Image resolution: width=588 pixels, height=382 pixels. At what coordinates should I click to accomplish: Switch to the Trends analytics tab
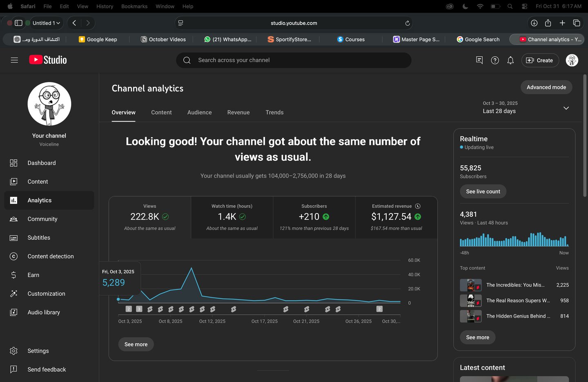coord(274,112)
